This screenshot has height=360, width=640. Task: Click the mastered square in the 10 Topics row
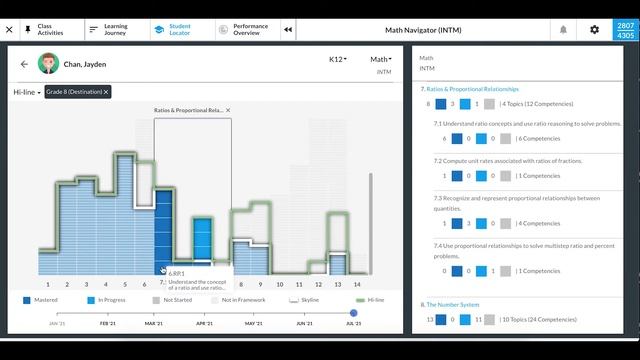(x=441, y=320)
